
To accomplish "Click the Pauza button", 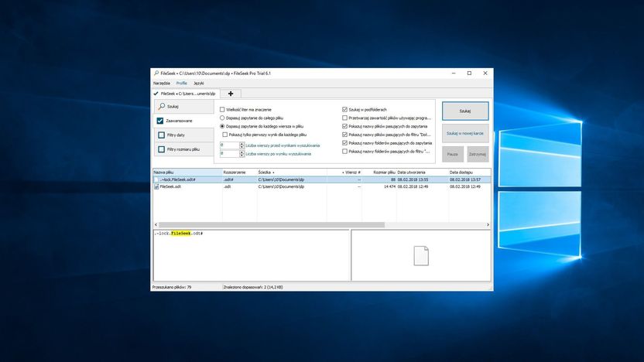I will point(453,155).
